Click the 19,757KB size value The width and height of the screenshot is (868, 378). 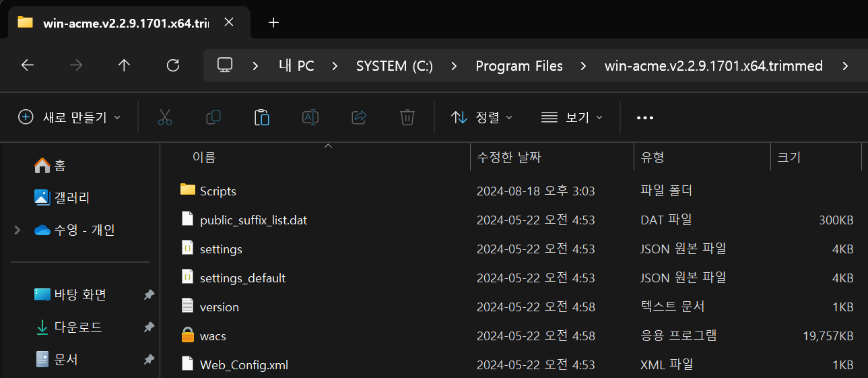[x=828, y=336]
